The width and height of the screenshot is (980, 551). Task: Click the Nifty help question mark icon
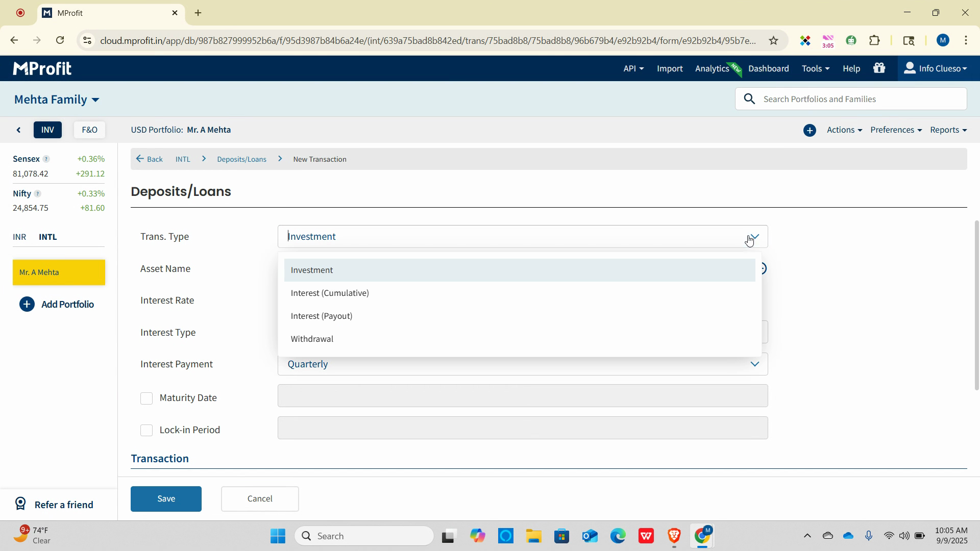(37, 194)
